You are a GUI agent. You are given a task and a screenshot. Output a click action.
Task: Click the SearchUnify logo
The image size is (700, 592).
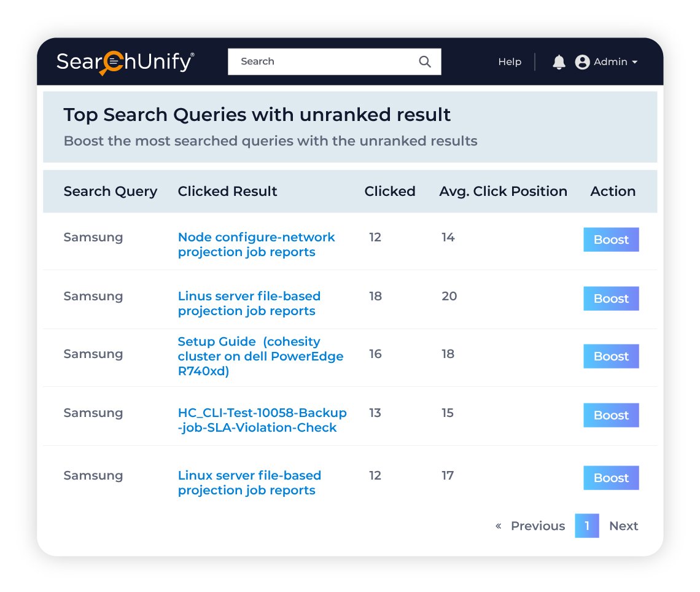(125, 62)
